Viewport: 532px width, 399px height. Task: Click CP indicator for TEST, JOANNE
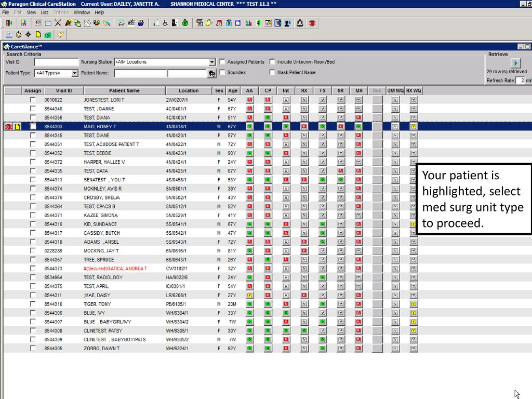268,109
